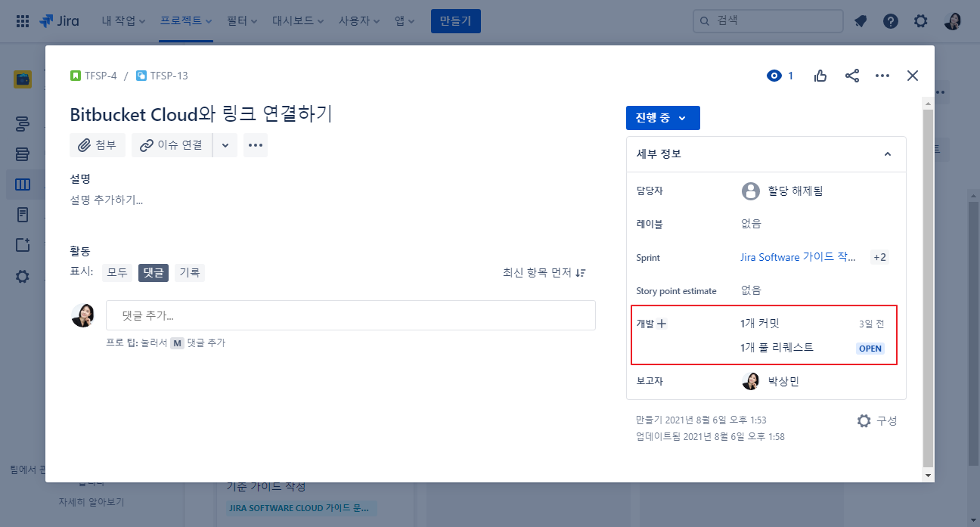Image resolution: width=980 pixels, height=527 pixels.
Task: Open the help question mark menu
Action: (x=891, y=21)
